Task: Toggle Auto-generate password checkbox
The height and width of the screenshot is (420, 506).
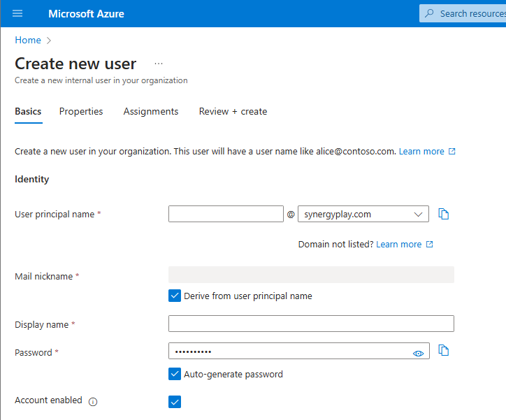Action: (175, 374)
